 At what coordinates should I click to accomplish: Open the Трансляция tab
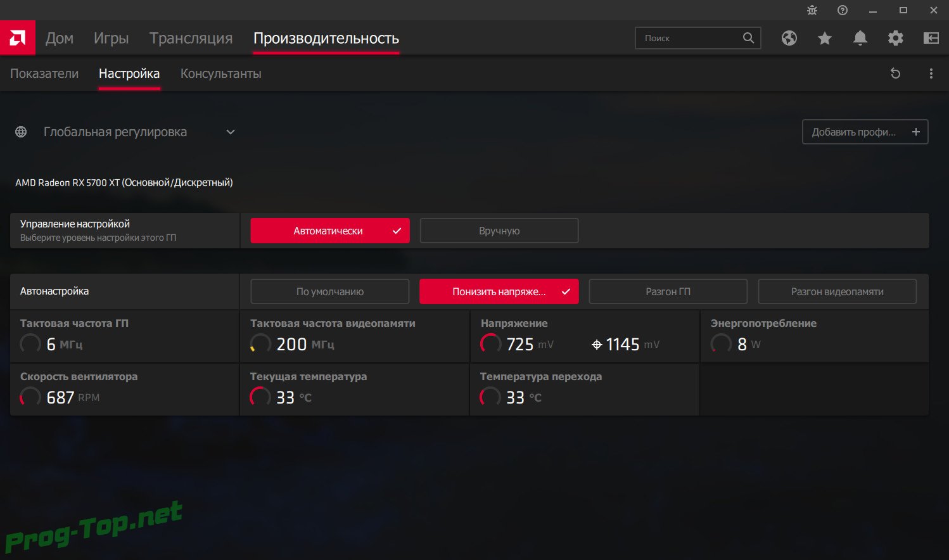coord(191,38)
